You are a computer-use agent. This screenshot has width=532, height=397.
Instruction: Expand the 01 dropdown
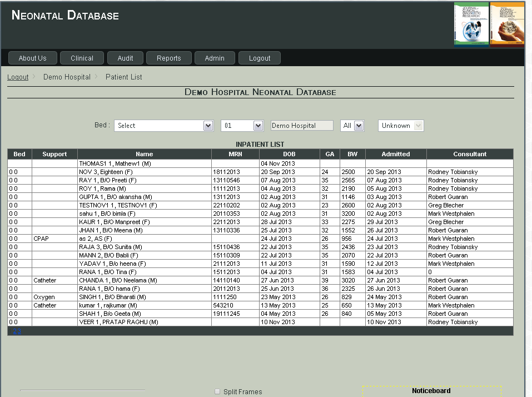[x=242, y=126]
